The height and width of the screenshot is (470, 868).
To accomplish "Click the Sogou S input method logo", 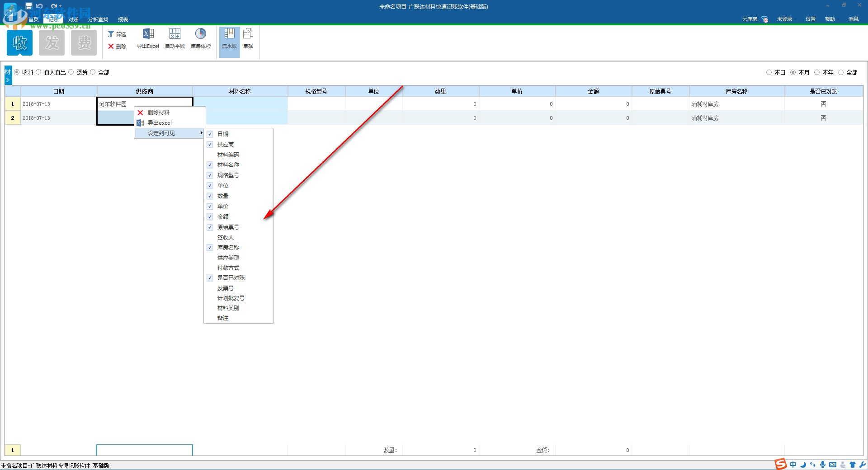I will click(780, 464).
